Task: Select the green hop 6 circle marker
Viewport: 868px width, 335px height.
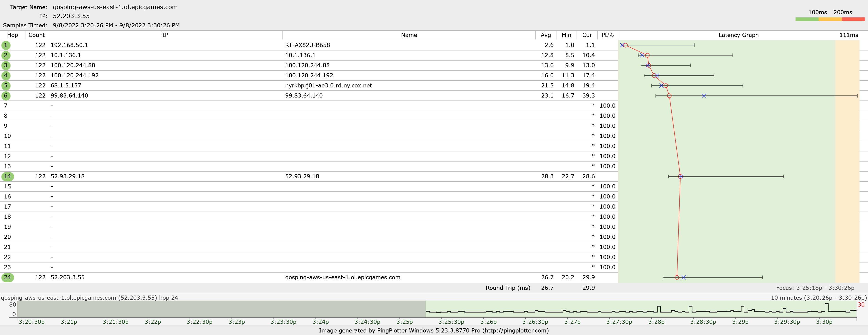Action: click(x=6, y=96)
